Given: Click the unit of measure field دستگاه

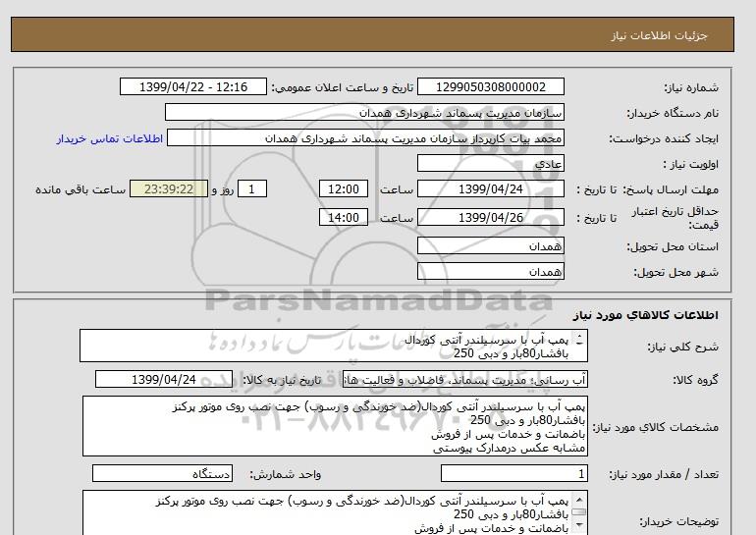Looking at the screenshot, I should click(x=162, y=473).
